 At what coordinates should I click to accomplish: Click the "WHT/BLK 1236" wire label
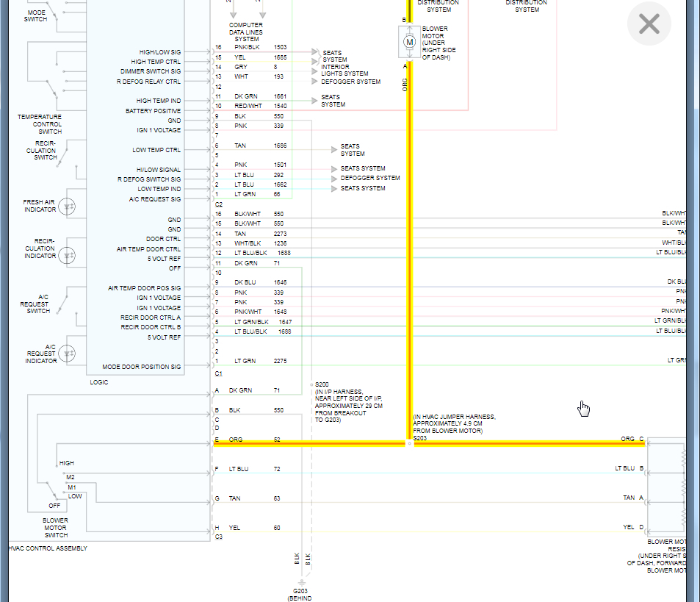tap(260, 243)
